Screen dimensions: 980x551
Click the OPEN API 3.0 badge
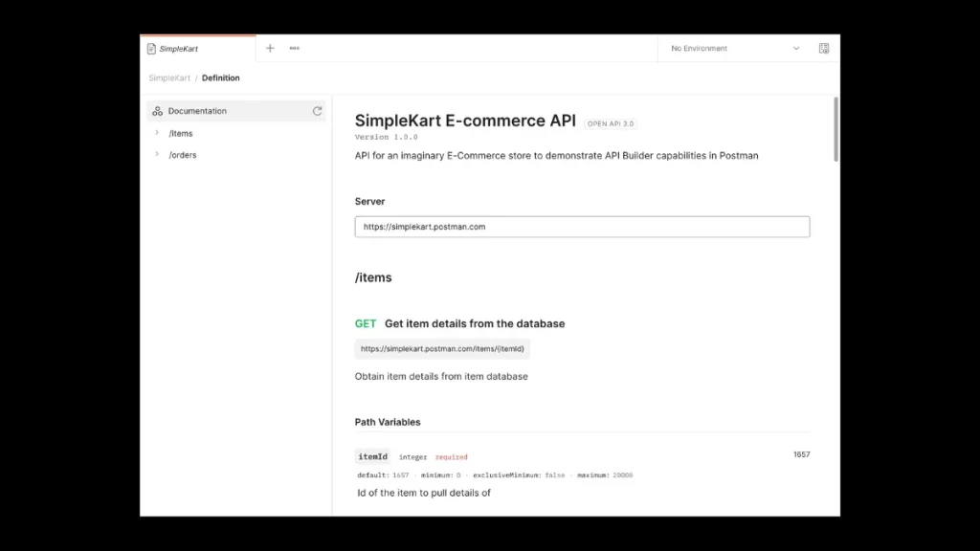click(x=612, y=122)
